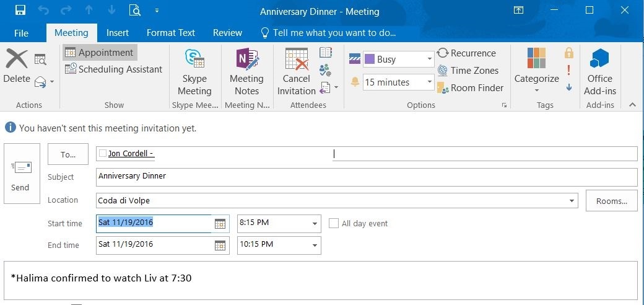Set High Importance exclamation mark
Image resolution: width=644 pixels, height=305 pixels.
569,70
